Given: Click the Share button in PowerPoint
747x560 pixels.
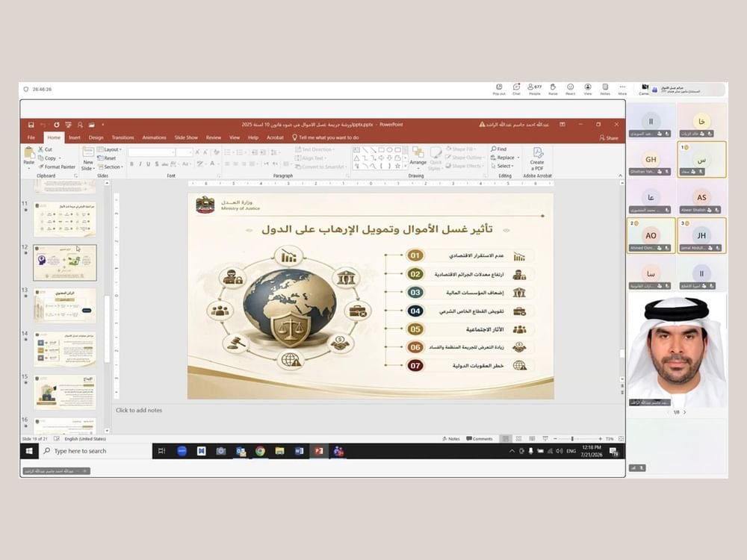Looking at the screenshot, I should pos(609,138).
